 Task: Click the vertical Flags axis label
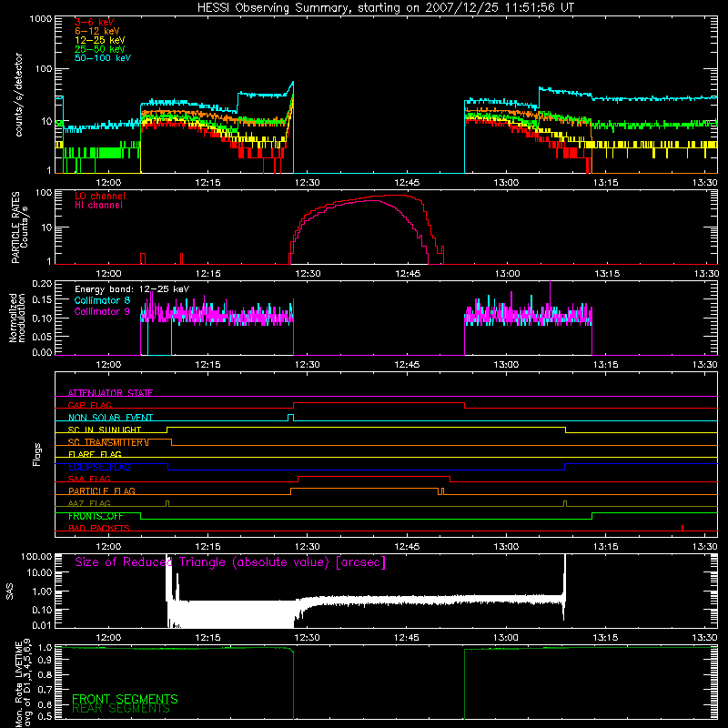click(37, 454)
